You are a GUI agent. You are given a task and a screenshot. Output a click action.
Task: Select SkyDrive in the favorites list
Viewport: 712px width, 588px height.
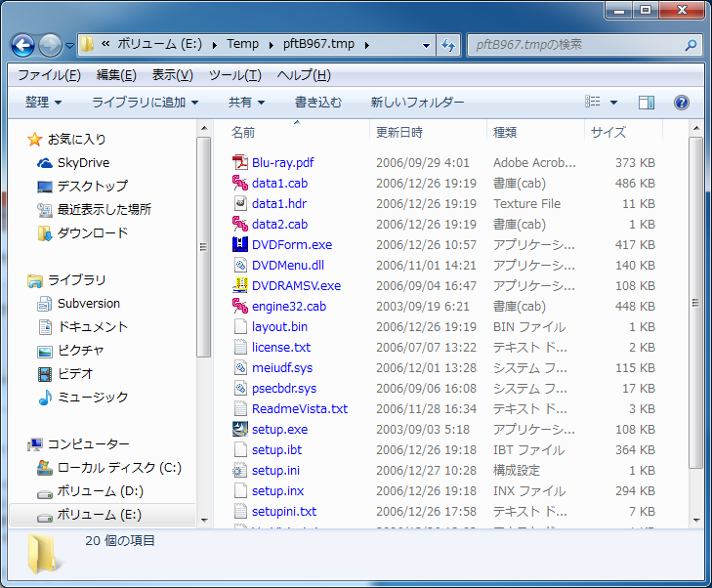coord(83,163)
